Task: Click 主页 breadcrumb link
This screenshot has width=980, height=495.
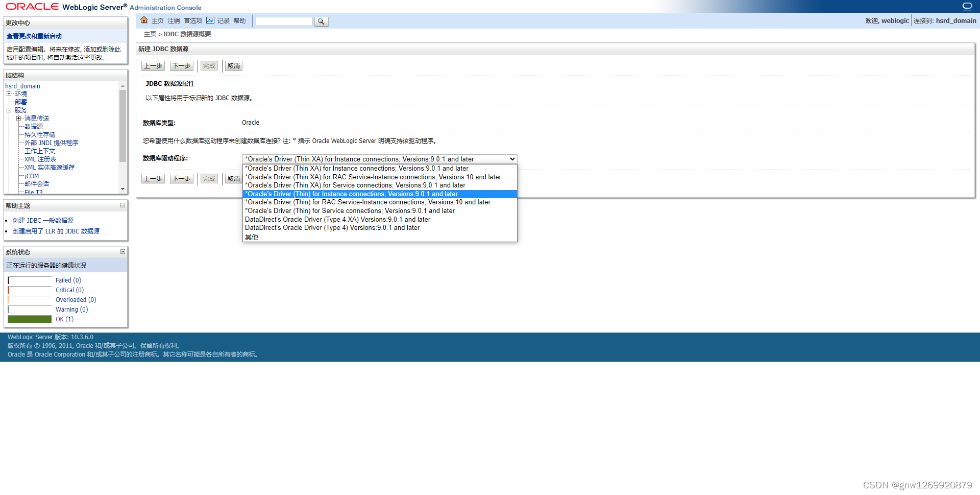Action: 150,34
